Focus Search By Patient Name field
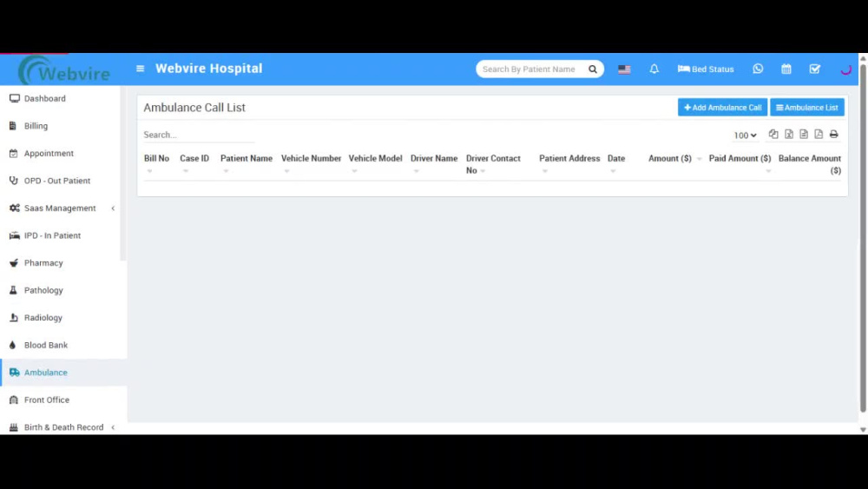 coord(530,69)
